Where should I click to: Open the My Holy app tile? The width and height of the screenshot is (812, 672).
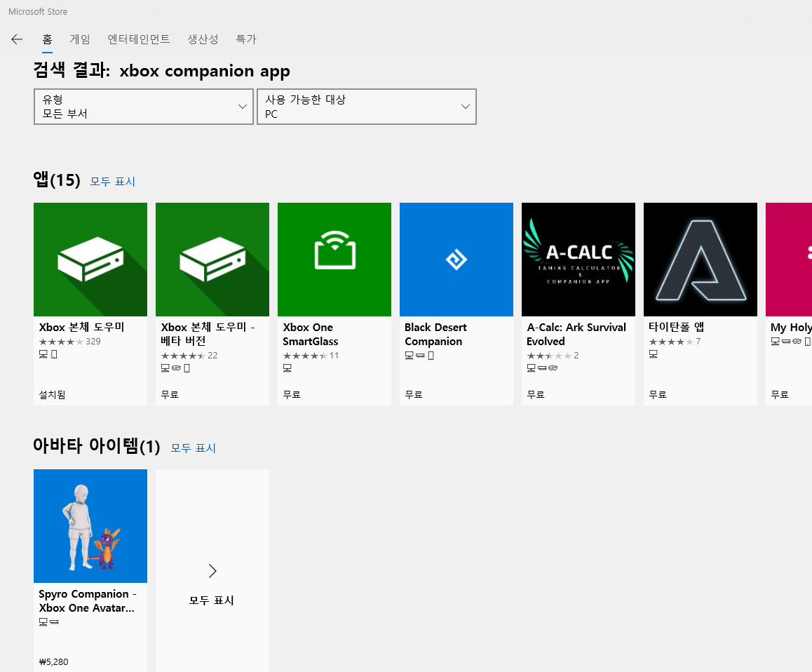pyautogui.click(x=789, y=304)
